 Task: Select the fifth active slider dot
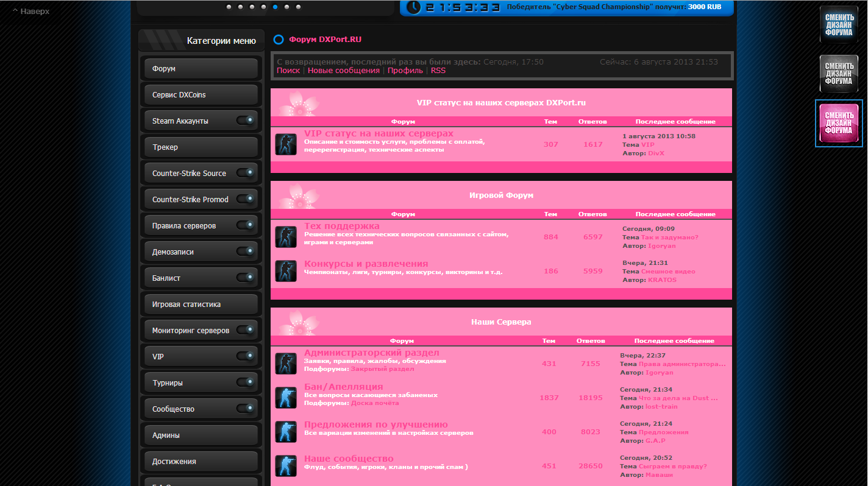point(276,7)
